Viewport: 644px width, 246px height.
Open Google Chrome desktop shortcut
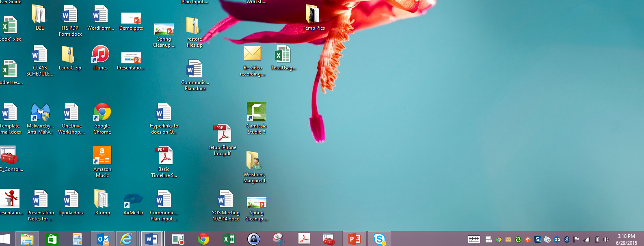click(102, 112)
